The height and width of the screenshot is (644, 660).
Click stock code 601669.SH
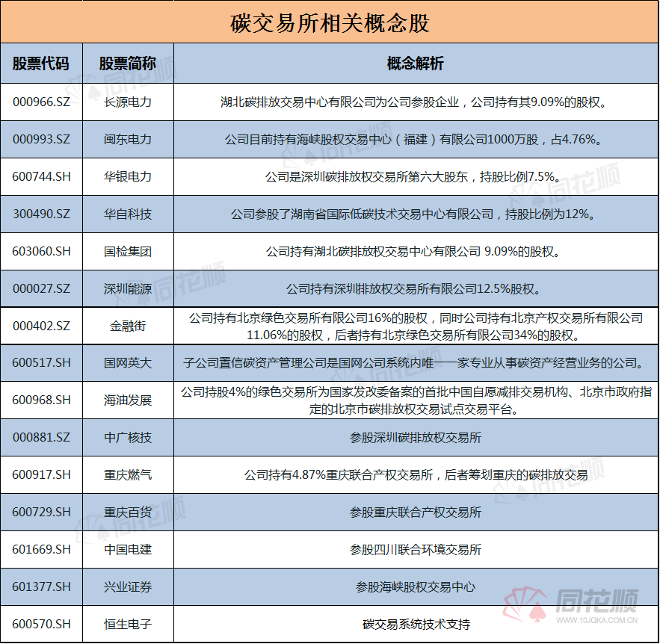[41, 549]
